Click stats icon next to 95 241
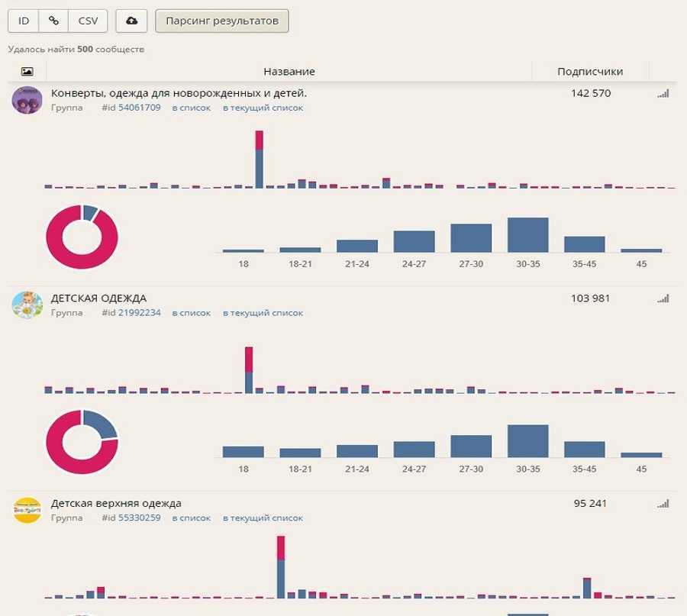 tap(663, 503)
